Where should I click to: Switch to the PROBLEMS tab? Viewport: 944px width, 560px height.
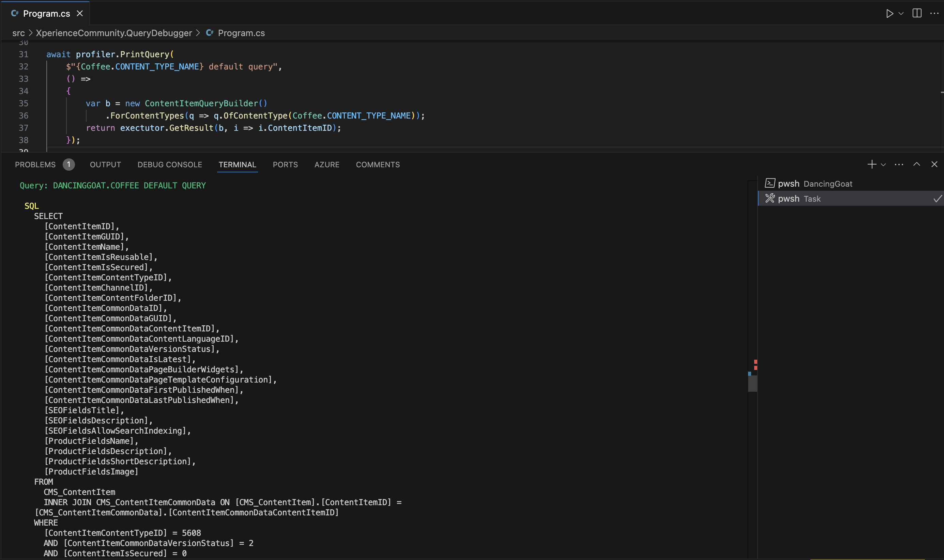(35, 165)
